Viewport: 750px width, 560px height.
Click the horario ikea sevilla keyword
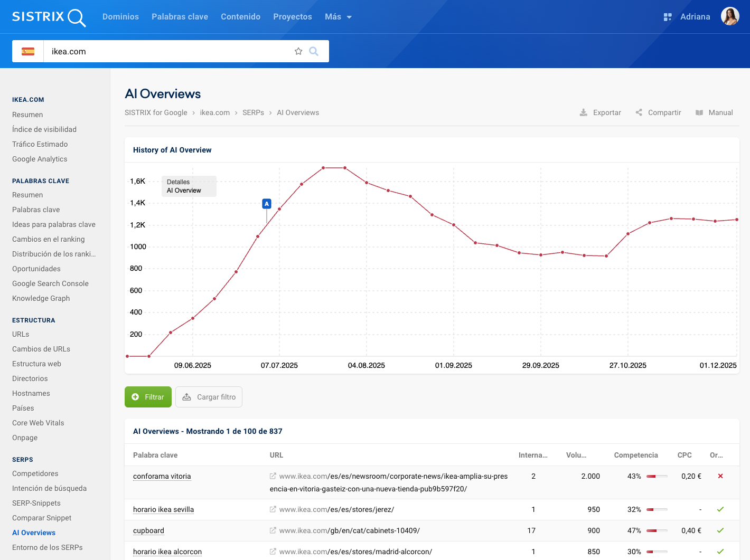click(x=163, y=509)
